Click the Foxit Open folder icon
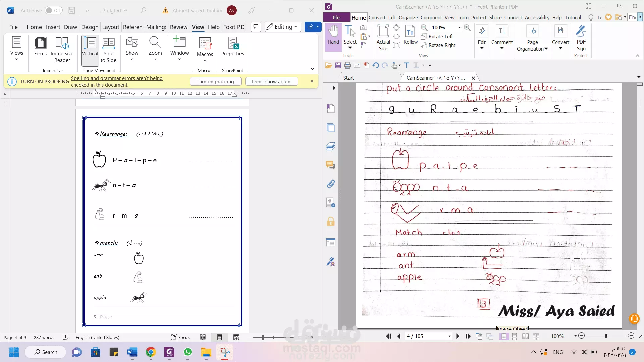This screenshot has width=644, height=362. (329, 65)
